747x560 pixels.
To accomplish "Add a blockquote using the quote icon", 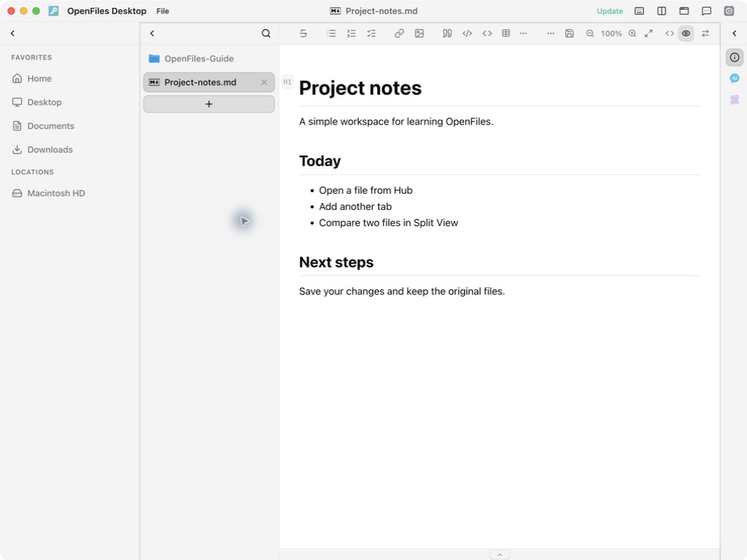I will 447,34.
